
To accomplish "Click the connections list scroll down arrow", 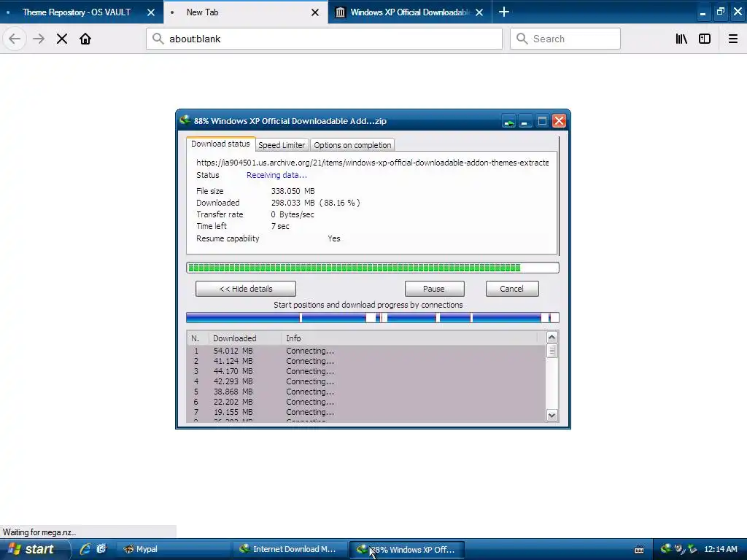I will click(551, 415).
